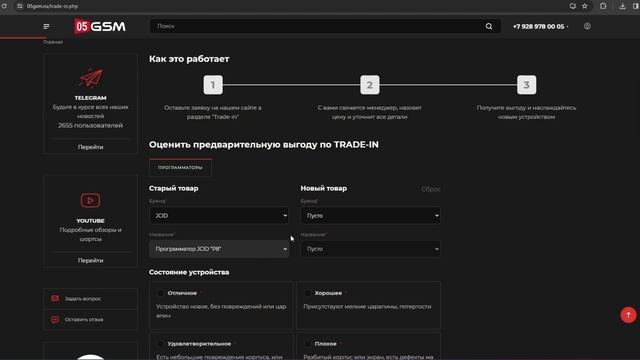Open the hamburger menu icon
Screen dimensions: 640x360
(47, 27)
